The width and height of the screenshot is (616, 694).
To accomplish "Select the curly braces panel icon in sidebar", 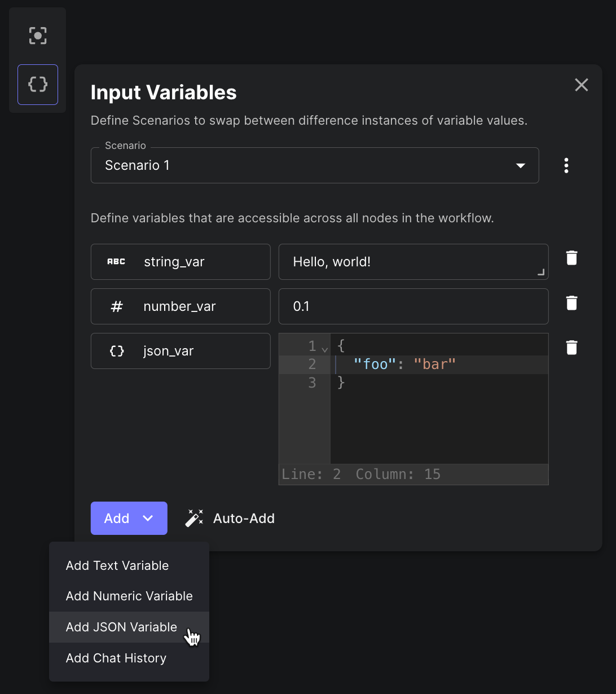I will (37, 85).
